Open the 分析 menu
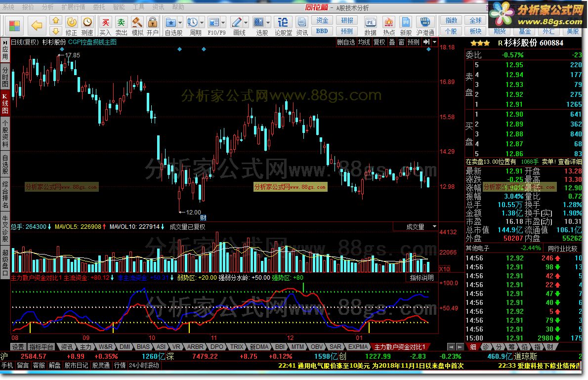Image resolution: width=588 pixels, height=380 pixels. tap(47, 7)
